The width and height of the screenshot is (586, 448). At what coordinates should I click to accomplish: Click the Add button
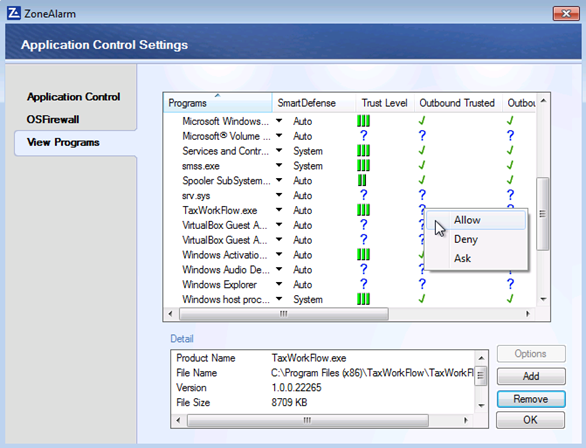pyautogui.click(x=531, y=376)
